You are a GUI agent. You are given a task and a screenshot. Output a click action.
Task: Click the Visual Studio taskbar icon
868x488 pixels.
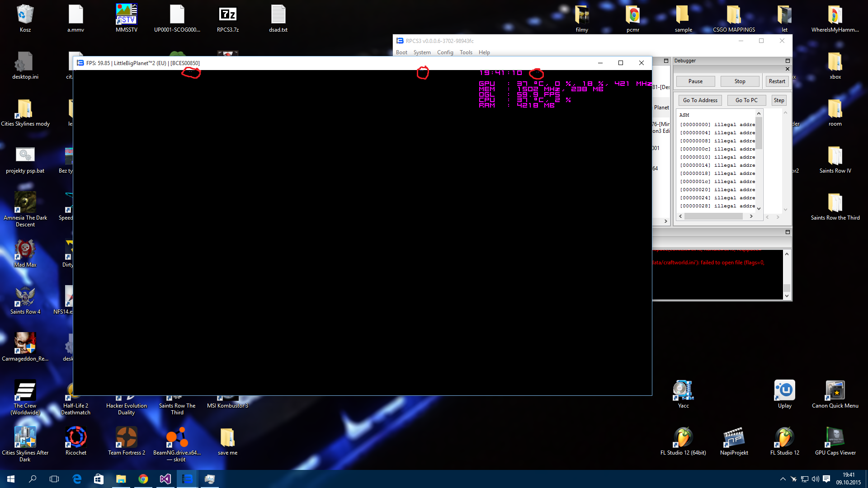[x=165, y=479]
